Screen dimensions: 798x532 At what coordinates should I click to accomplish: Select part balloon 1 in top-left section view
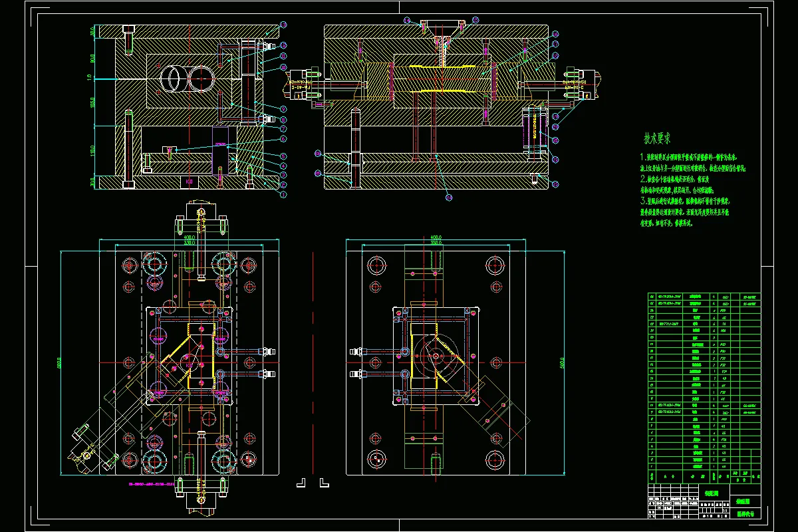(283, 194)
